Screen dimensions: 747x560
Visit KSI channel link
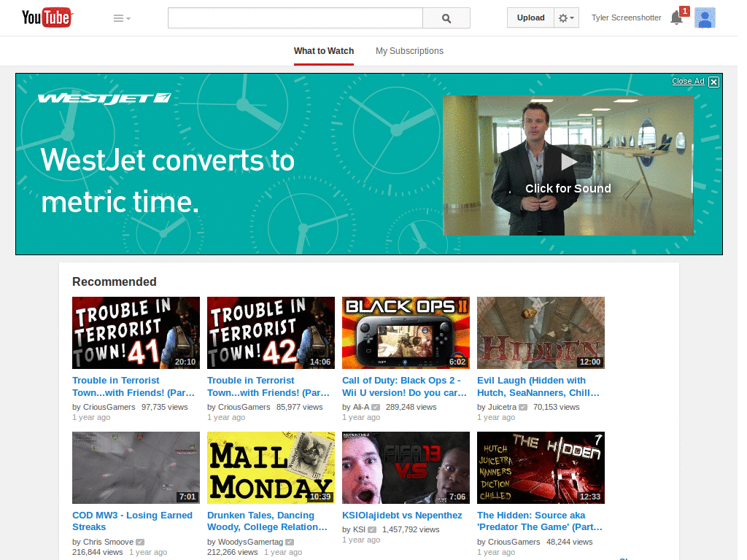point(359,529)
